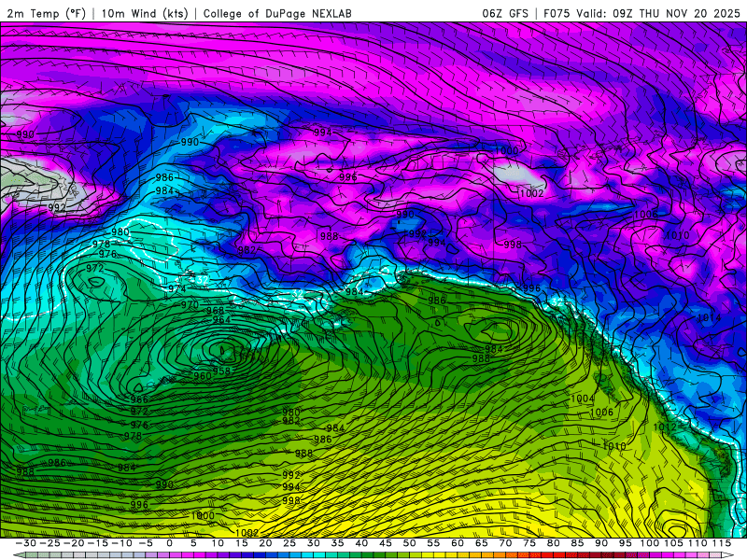Click the 35 value on temperature scale
The width and height of the screenshot is (747, 560).
coord(337,543)
